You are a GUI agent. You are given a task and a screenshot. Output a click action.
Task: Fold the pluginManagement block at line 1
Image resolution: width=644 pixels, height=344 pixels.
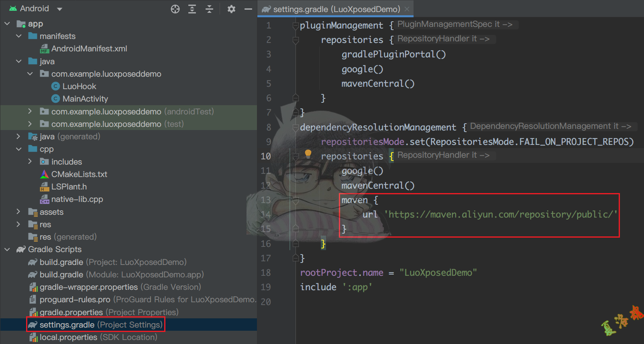pyautogui.click(x=296, y=26)
